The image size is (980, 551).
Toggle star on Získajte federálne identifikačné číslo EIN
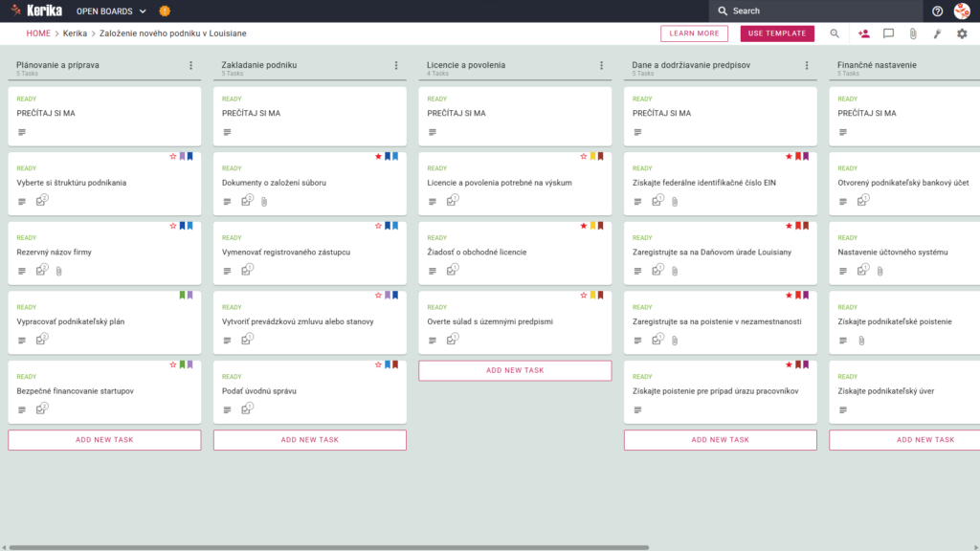pos(789,156)
